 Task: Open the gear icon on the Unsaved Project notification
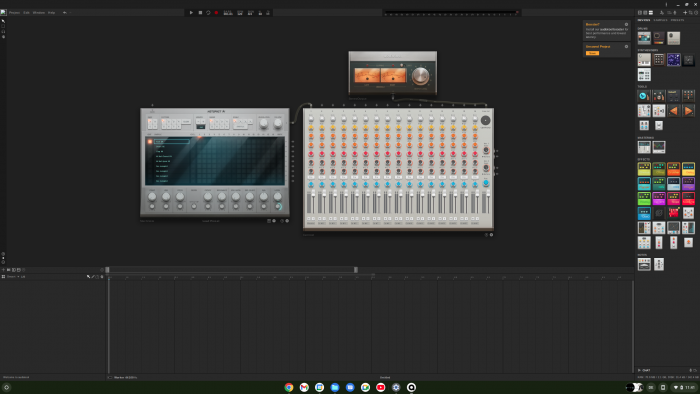(x=626, y=46)
